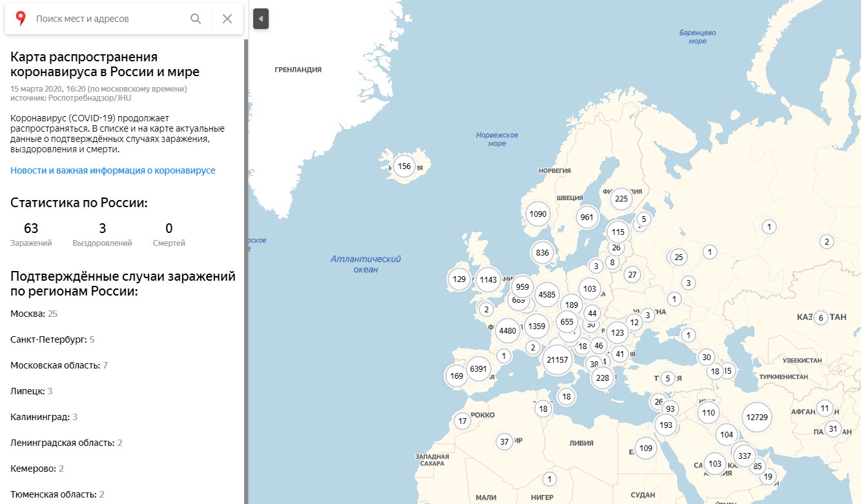The height and width of the screenshot is (504, 861).
Task: Collapse the sidebar with arrow button
Action: tap(261, 19)
